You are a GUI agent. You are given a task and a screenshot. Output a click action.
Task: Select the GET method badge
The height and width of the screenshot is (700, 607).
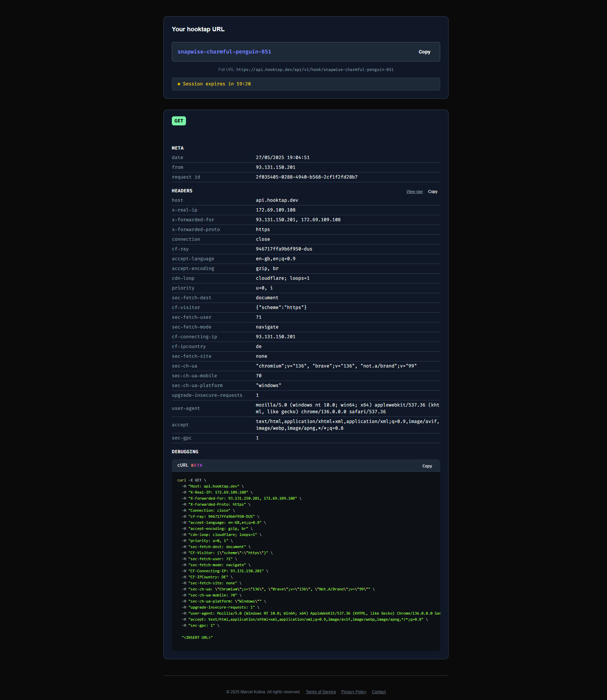coord(179,121)
